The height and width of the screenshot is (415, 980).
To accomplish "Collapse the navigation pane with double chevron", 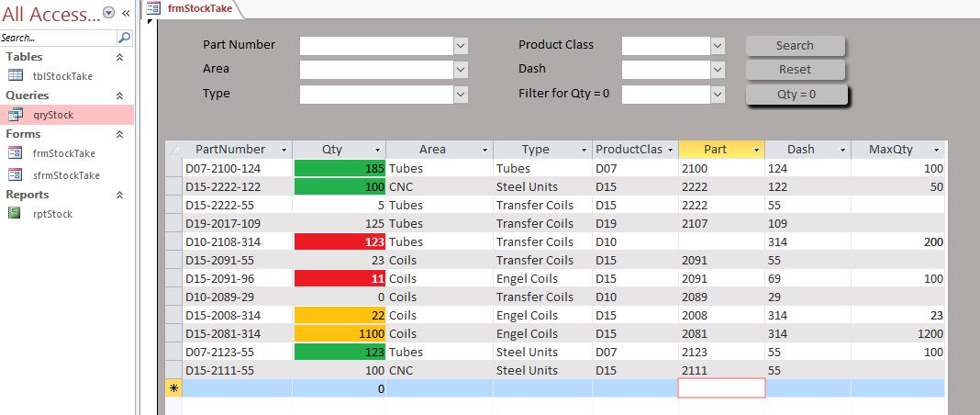I will [x=126, y=13].
